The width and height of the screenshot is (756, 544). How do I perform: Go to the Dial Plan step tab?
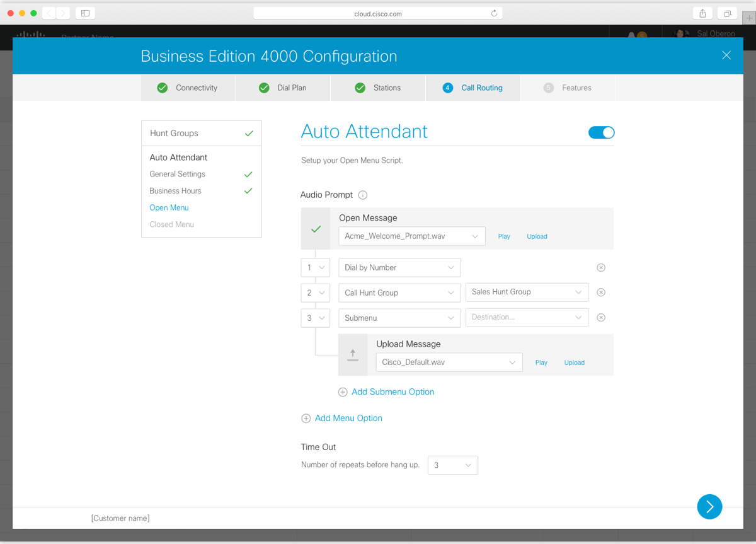pos(283,88)
